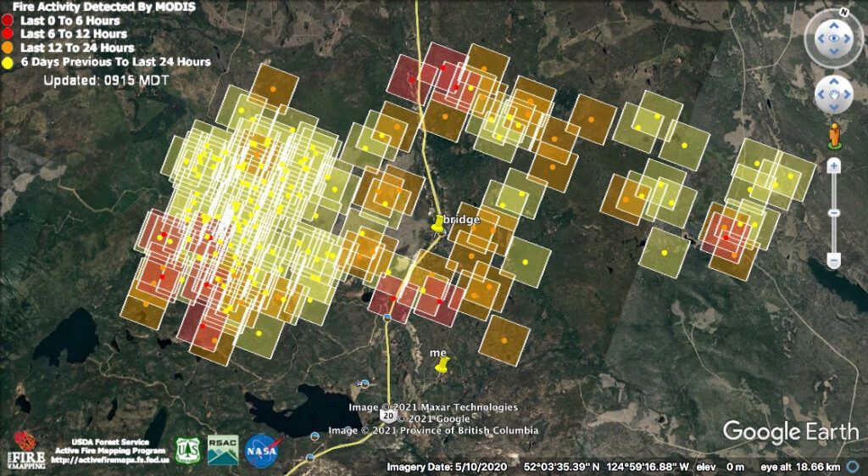Tilt the view up with the Look joystick's up arrow

coord(834,25)
